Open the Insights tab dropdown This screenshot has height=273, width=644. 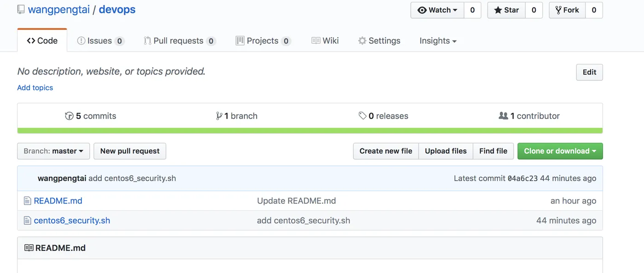point(438,41)
